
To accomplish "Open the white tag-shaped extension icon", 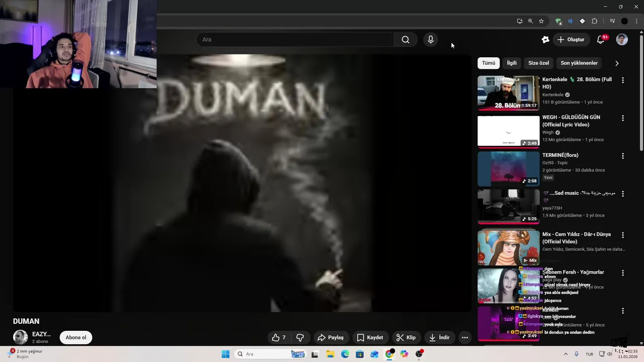I will 582,21.
